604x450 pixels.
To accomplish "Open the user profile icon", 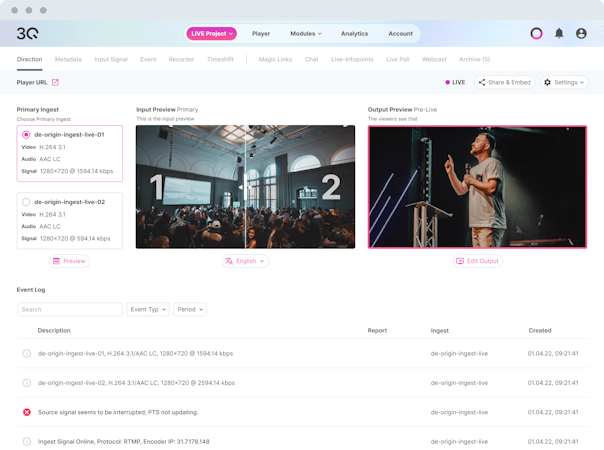I will pyautogui.click(x=581, y=34).
